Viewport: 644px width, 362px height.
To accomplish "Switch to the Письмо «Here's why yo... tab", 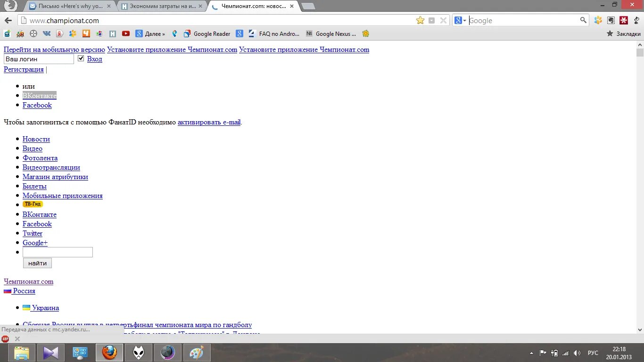I will tap(70, 6).
